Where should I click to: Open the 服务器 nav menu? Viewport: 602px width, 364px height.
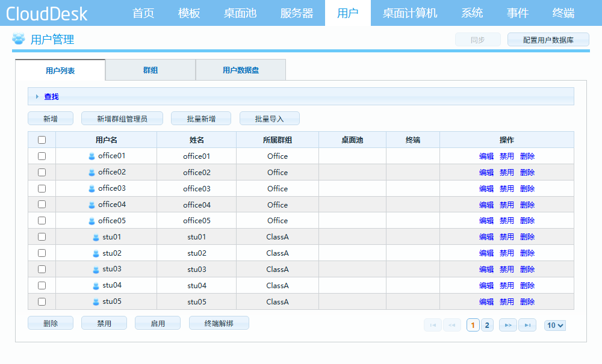coord(296,13)
